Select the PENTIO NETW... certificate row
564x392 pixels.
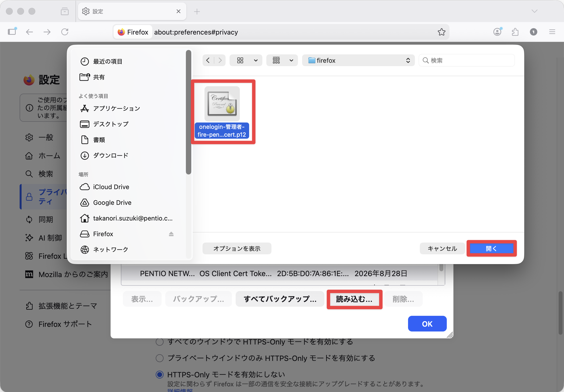(x=279, y=274)
